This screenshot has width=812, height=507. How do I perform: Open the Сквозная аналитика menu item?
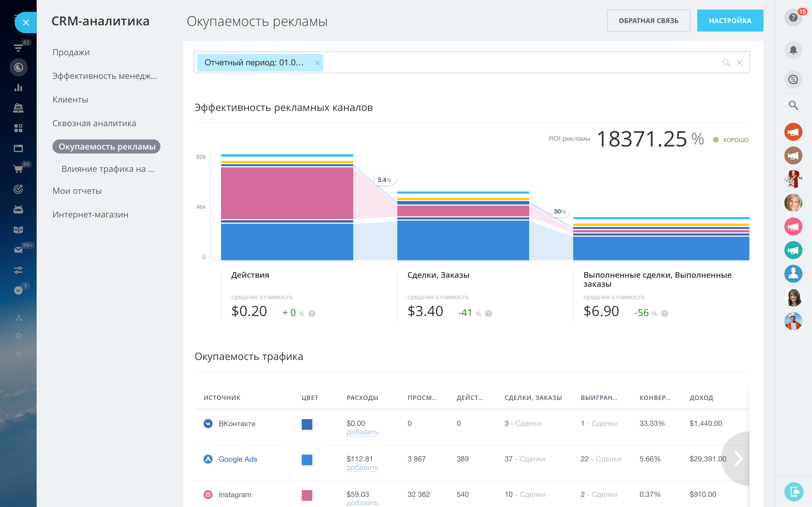pos(94,123)
